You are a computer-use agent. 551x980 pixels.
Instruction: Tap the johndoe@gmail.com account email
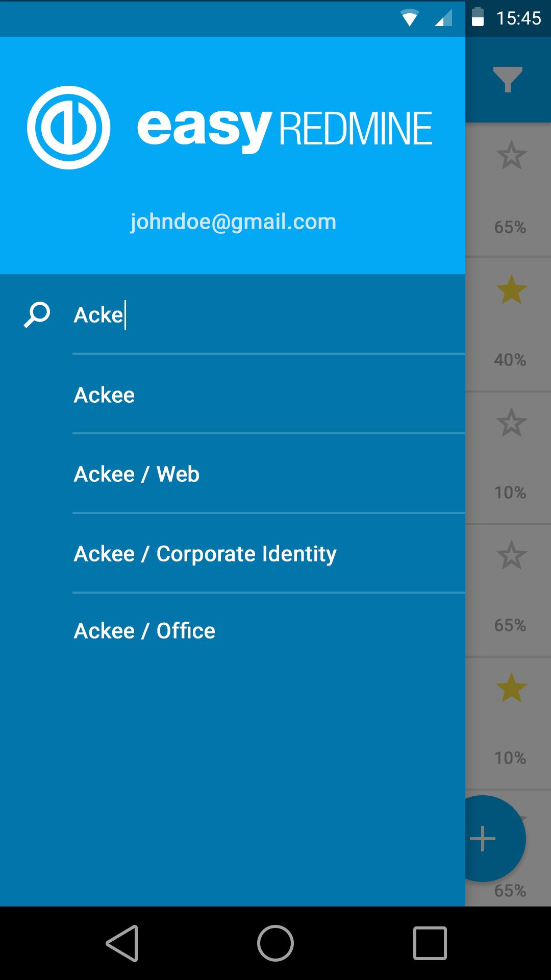click(x=233, y=222)
